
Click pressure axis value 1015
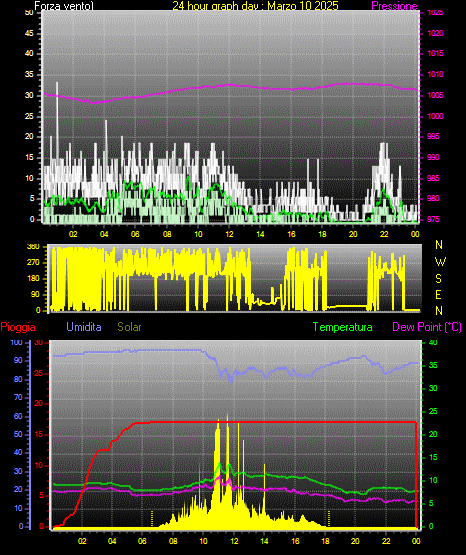[436, 53]
